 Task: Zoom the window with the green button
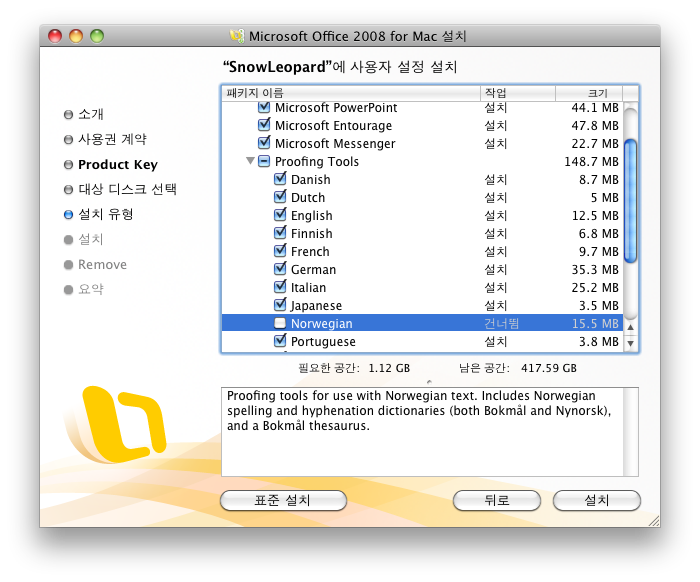pos(97,36)
